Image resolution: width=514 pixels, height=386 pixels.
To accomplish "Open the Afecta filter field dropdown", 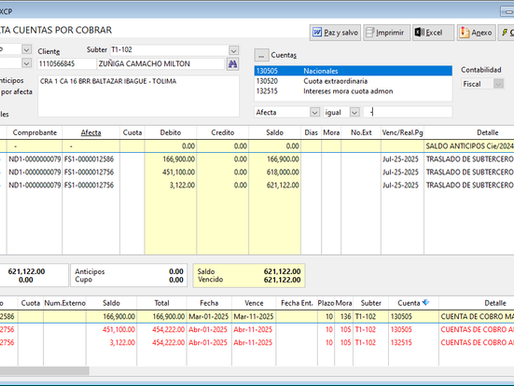I will pos(314,112).
